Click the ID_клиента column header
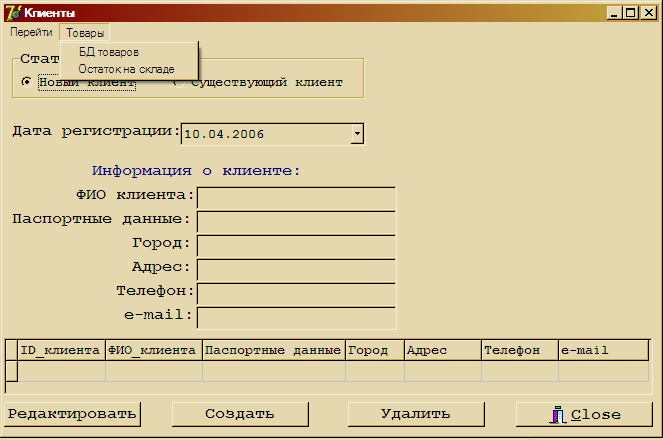 (x=61, y=350)
